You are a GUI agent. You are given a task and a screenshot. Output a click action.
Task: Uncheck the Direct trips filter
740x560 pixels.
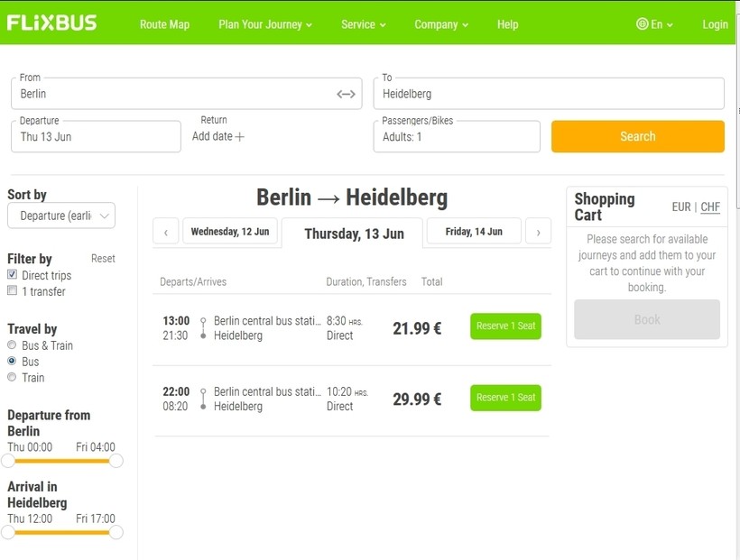pyautogui.click(x=13, y=275)
